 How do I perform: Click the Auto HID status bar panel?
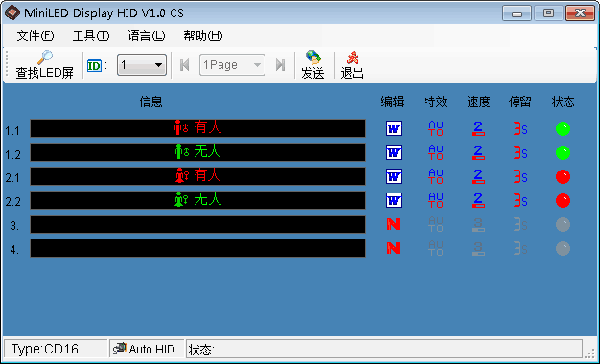(147, 349)
